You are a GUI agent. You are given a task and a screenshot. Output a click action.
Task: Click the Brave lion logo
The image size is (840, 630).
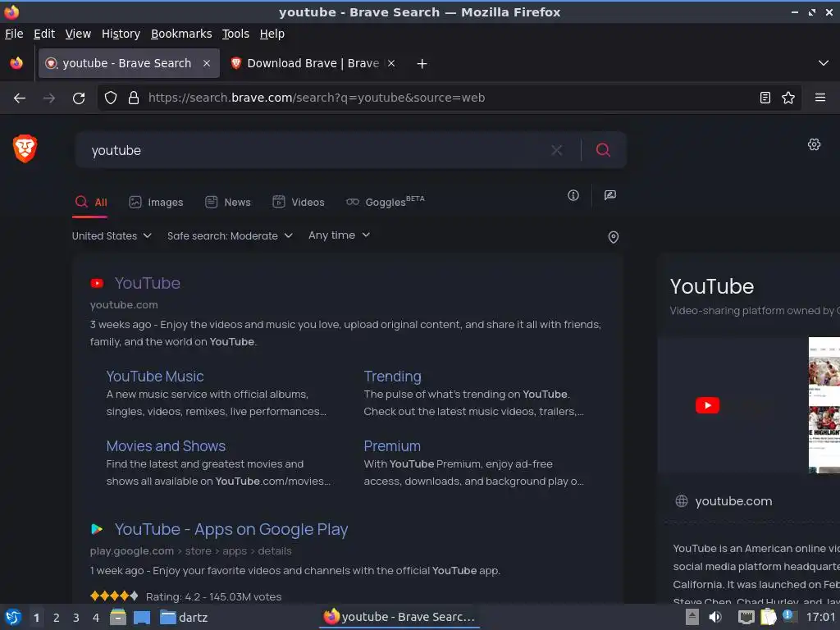(25, 148)
